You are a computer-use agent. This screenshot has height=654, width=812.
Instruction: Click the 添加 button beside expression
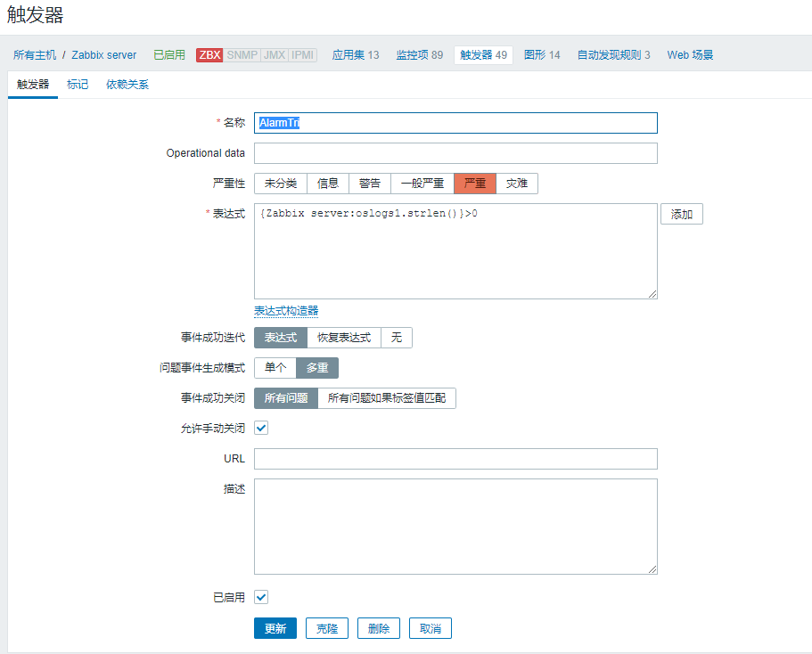(x=682, y=214)
